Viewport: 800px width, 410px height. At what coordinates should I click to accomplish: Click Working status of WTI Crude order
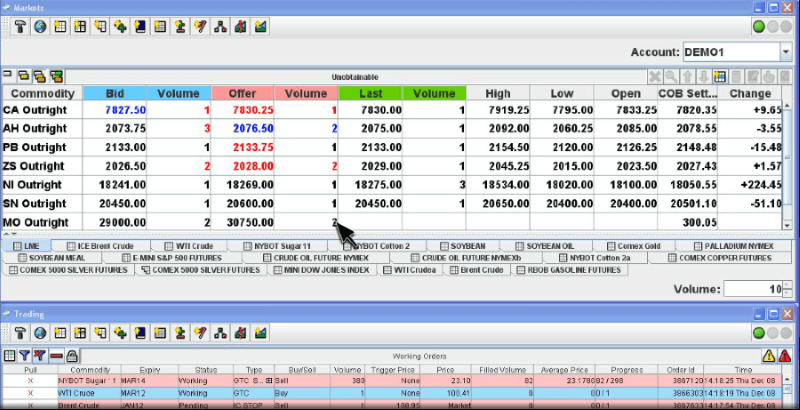click(x=193, y=393)
